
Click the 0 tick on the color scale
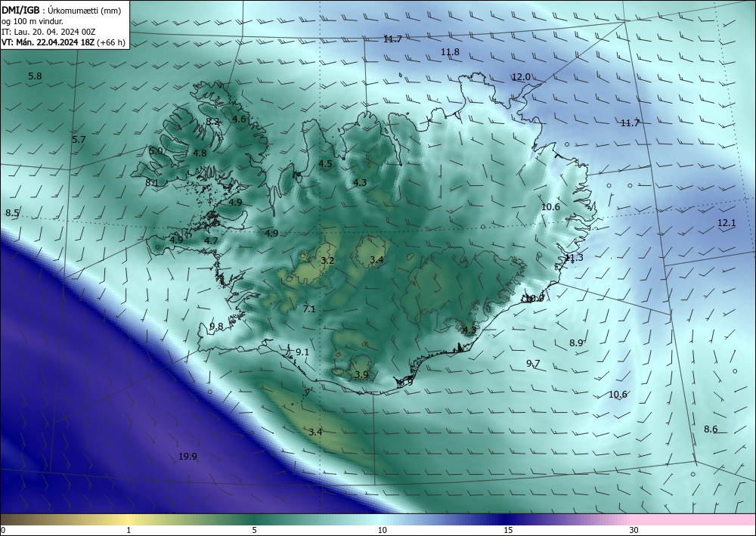pyautogui.click(x=3, y=530)
